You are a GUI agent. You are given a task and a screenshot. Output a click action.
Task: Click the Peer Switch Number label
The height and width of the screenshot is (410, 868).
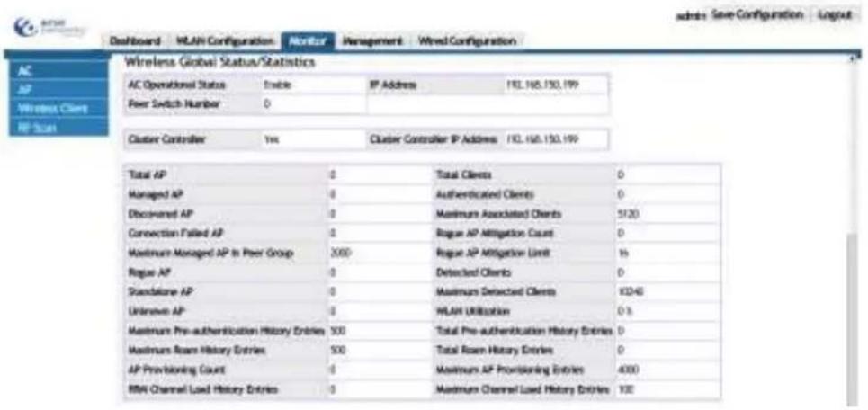click(x=174, y=104)
